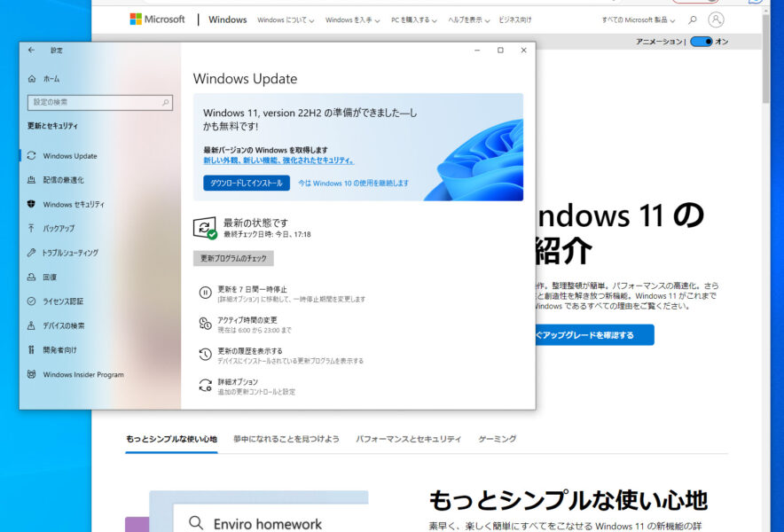Select バックアップ label in sidebar
Screen dimensions: 784x532
point(59,229)
